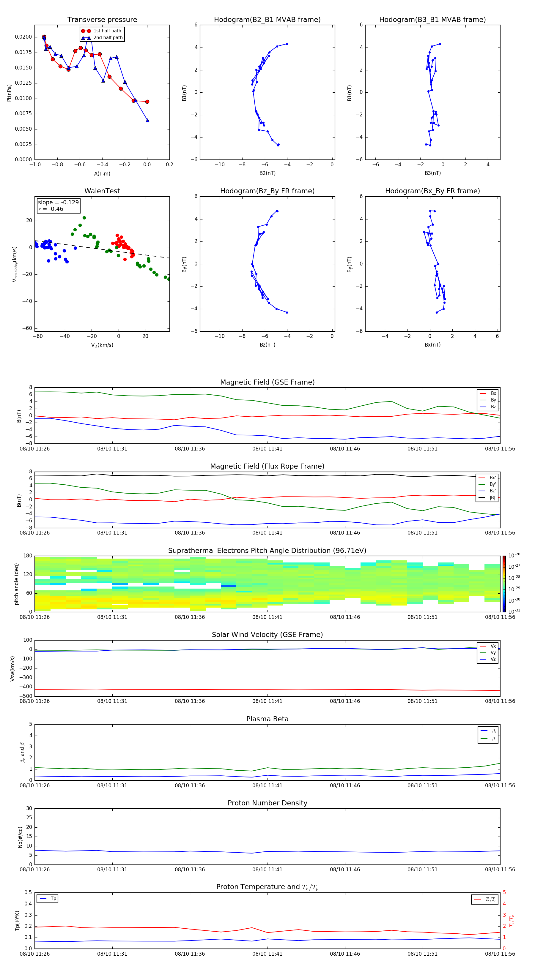Click the A(T·m) x-axis label
The image size is (535, 980).
coord(102,174)
